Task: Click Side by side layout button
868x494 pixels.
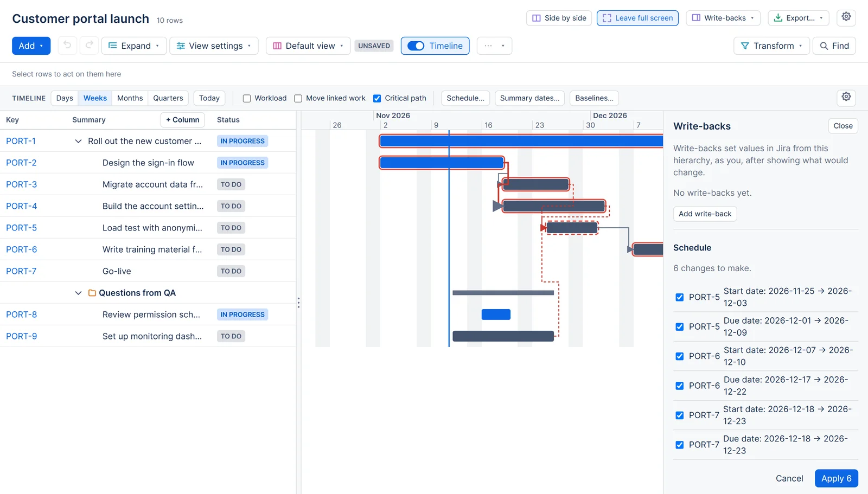Action: click(559, 18)
